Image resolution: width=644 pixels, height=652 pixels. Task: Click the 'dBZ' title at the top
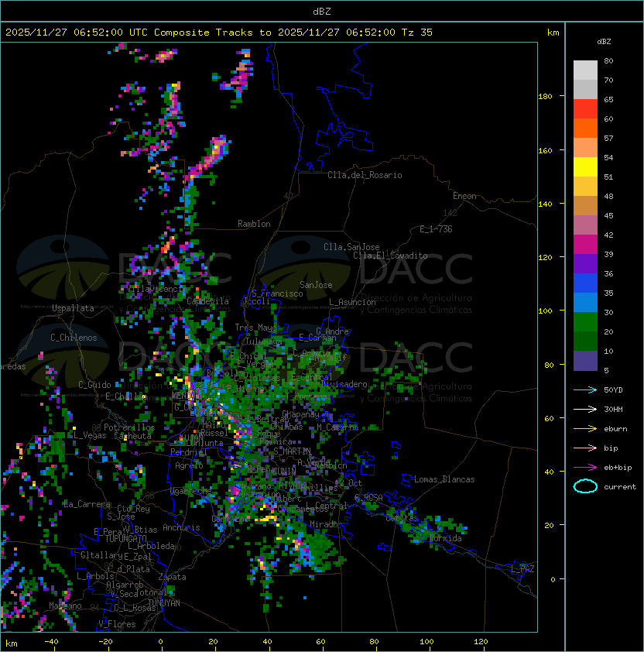pos(322,11)
